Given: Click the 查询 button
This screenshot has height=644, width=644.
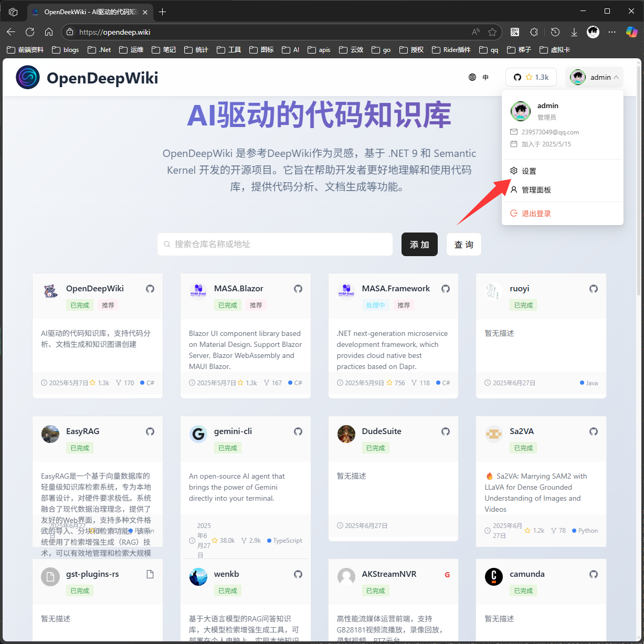Looking at the screenshot, I should (x=463, y=245).
